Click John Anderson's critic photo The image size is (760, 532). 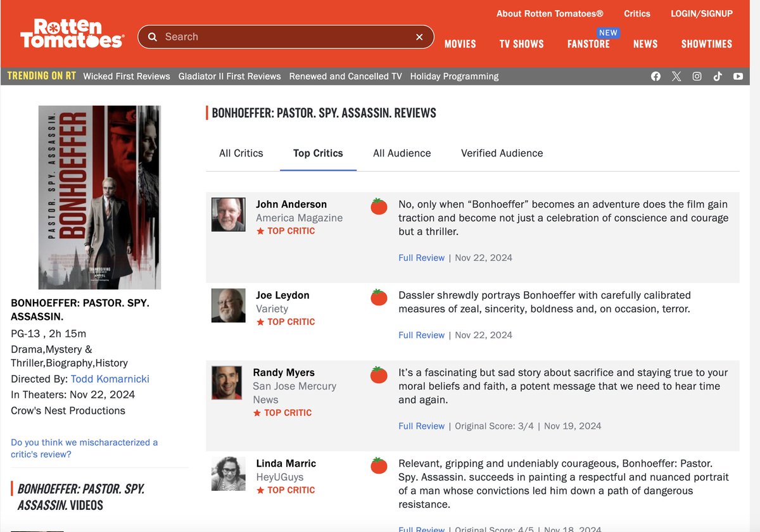click(228, 215)
